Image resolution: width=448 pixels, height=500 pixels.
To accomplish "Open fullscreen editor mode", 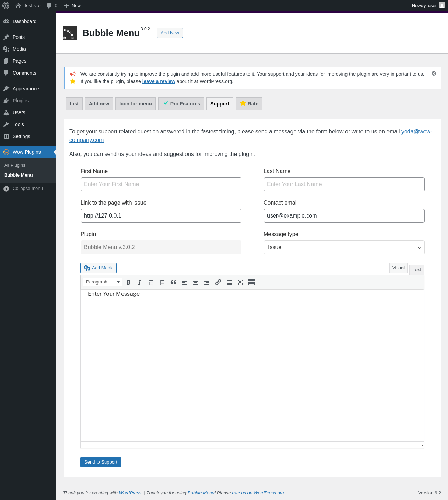I will pyautogui.click(x=240, y=282).
